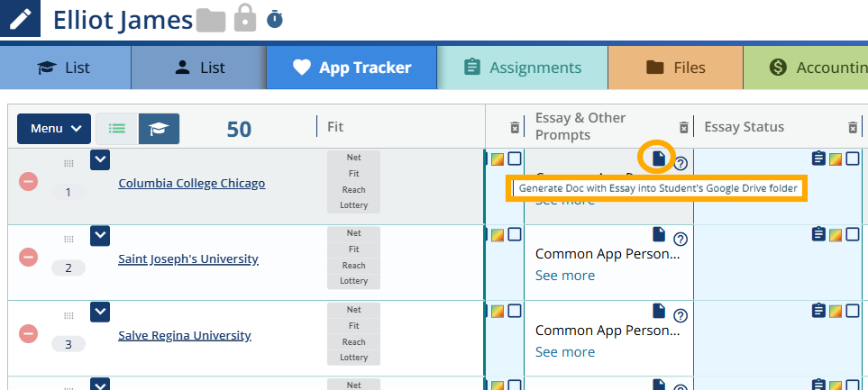
Task: Open color swatch in Columbia College Chicago prompts cell
Action: 498,159
